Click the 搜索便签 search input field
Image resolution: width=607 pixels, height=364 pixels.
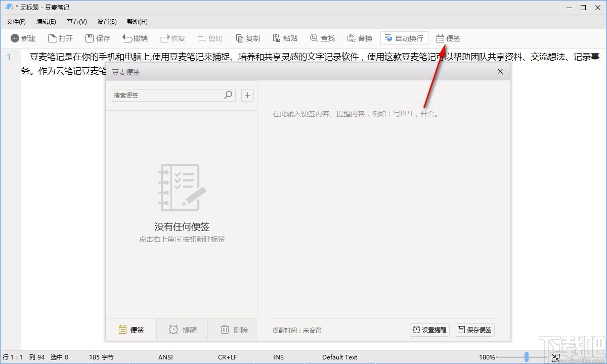[x=167, y=95]
